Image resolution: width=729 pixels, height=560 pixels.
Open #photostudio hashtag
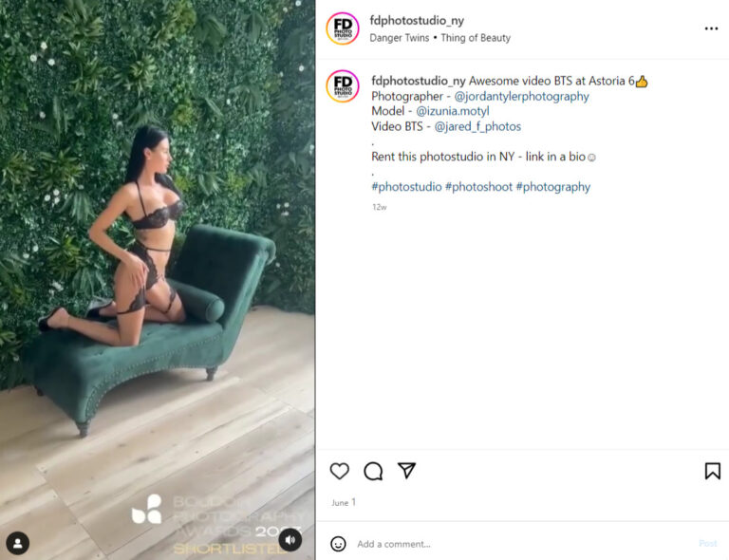click(x=406, y=187)
